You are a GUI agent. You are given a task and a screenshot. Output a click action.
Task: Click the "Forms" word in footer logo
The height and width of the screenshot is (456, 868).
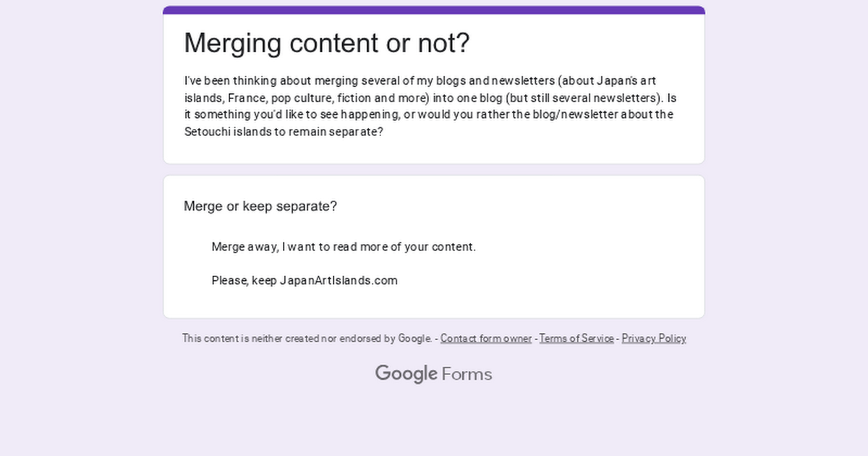[x=467, y=374]
